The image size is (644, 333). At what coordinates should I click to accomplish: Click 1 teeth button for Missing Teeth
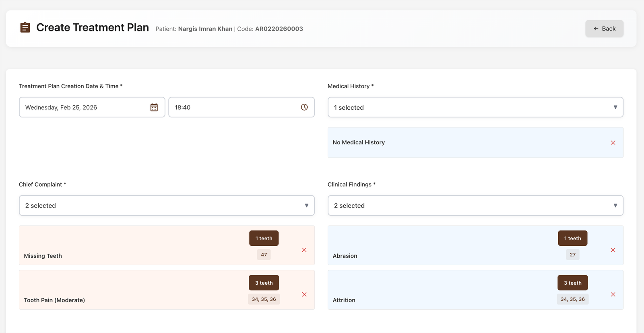click(x=264, y=238)
